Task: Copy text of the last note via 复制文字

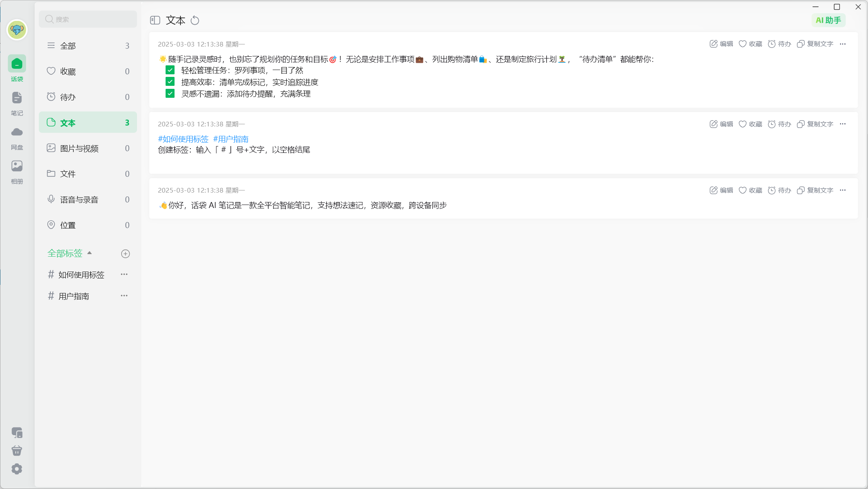Action: [x=814, y=190]
